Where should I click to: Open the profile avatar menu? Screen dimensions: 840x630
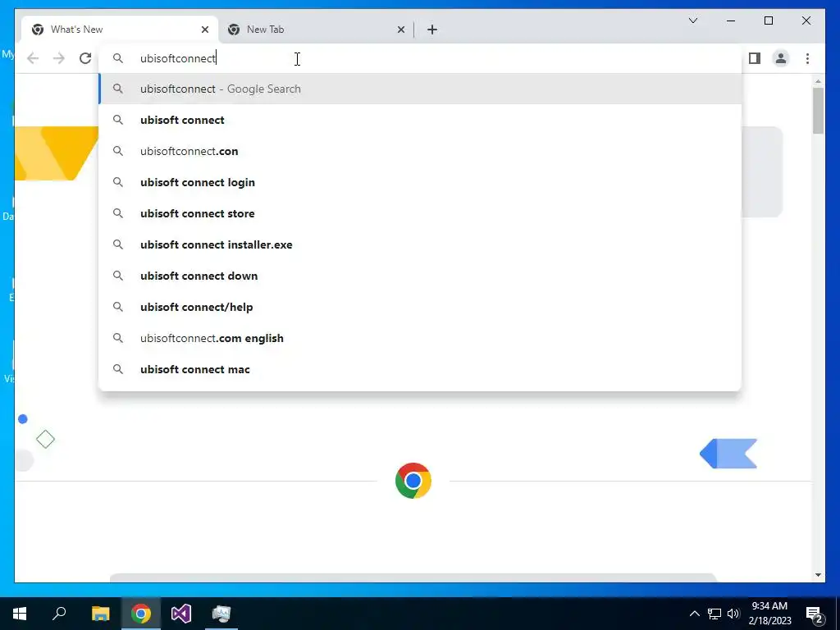coord(781,58)
